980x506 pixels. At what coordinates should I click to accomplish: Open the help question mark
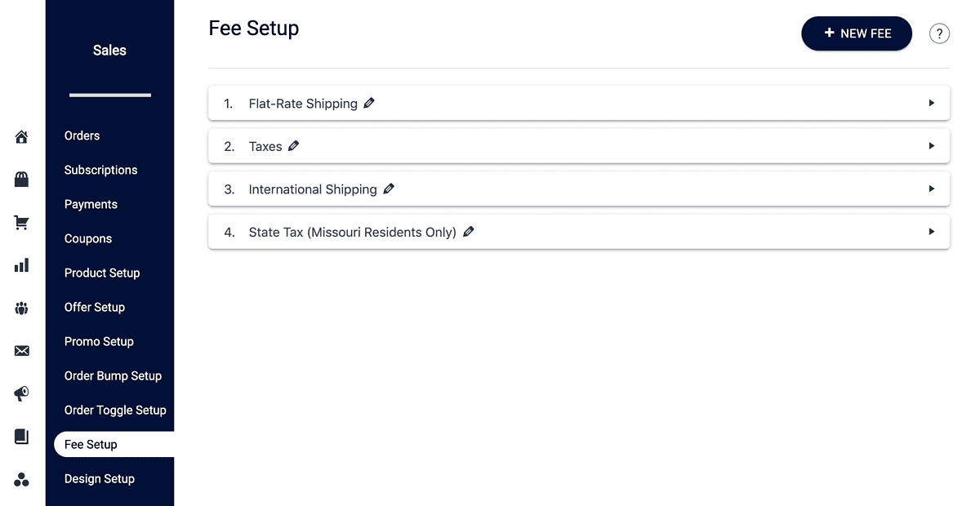(x=939, y=33)
